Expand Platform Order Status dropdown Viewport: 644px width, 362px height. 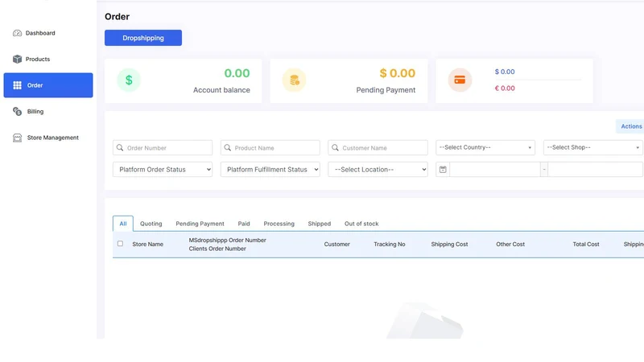pyautogui.click(x=163, y=170)
